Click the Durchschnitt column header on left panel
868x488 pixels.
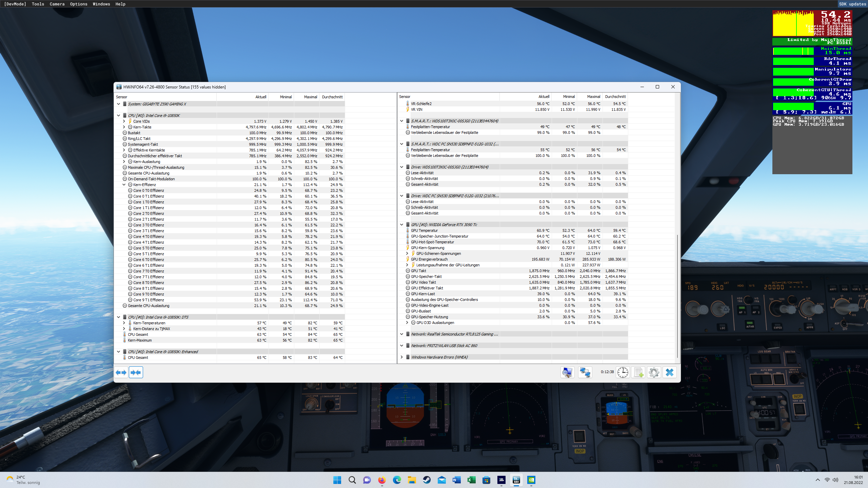click(332, 97)
